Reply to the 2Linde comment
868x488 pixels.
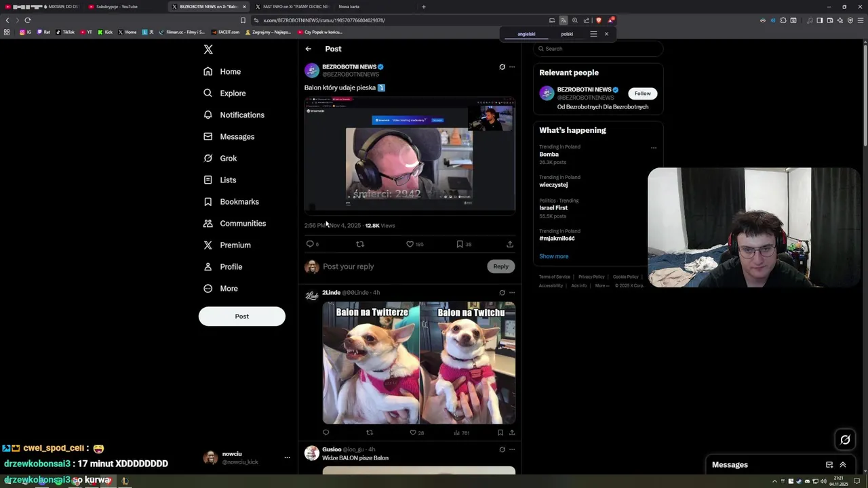point(326,432)
